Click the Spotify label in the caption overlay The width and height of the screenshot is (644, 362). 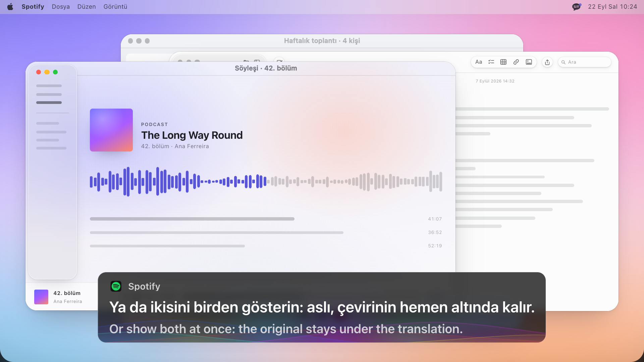pos(144,286)
